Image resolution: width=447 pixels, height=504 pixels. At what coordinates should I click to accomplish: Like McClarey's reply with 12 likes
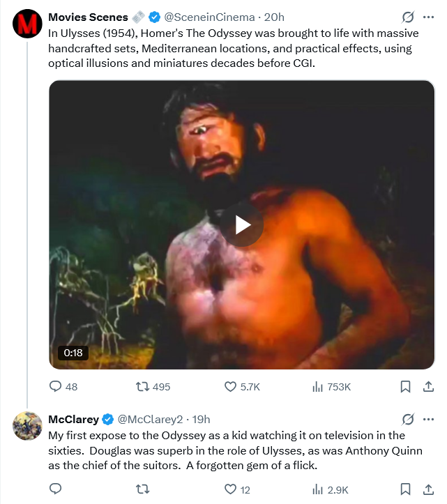[237, 489]
